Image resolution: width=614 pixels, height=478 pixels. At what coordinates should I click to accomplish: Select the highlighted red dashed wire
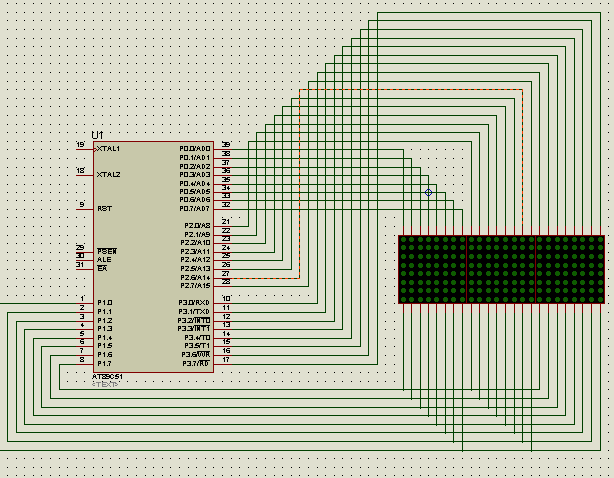[411, 90]
